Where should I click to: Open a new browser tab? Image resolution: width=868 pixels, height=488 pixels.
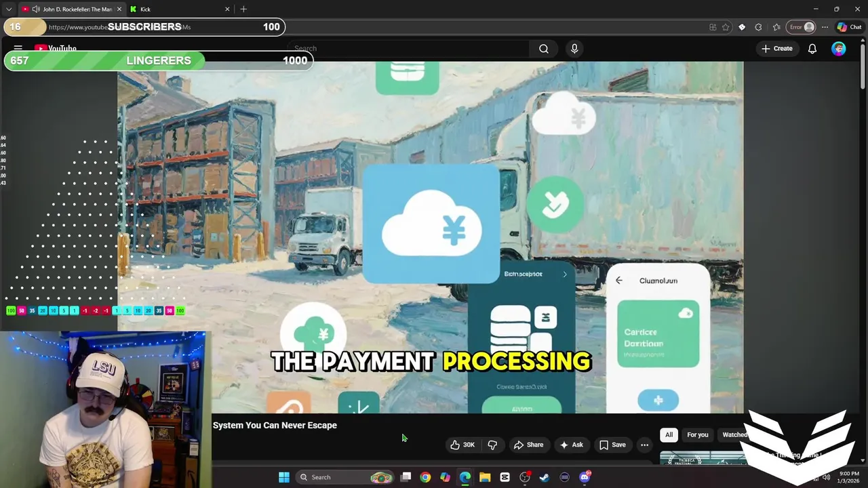(243, 9)
